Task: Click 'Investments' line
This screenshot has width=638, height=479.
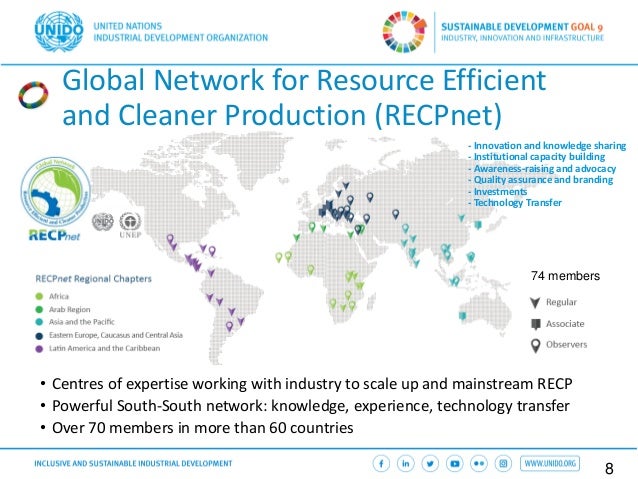Action: [497, 191]
